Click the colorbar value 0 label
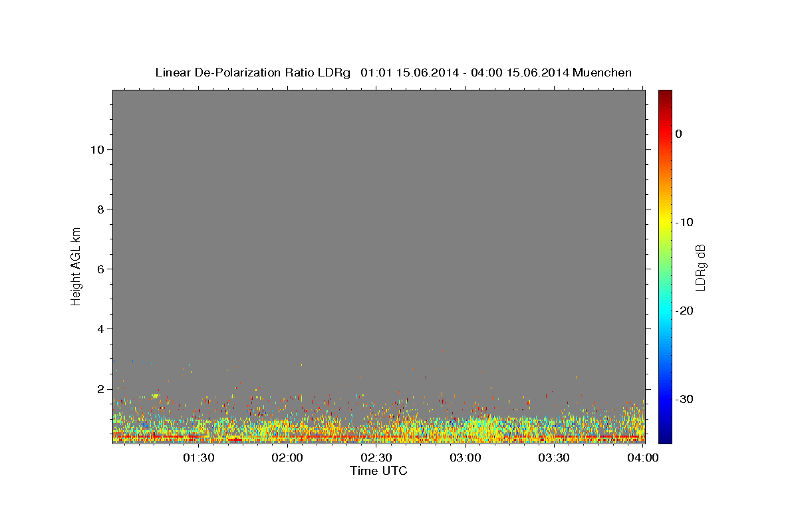 point(679,134)
